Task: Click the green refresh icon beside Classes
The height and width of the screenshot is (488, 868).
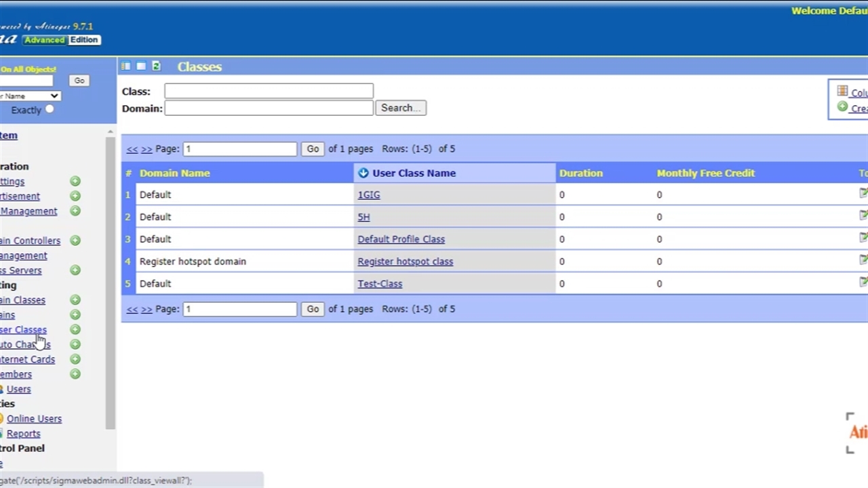Action: point(156,66)
